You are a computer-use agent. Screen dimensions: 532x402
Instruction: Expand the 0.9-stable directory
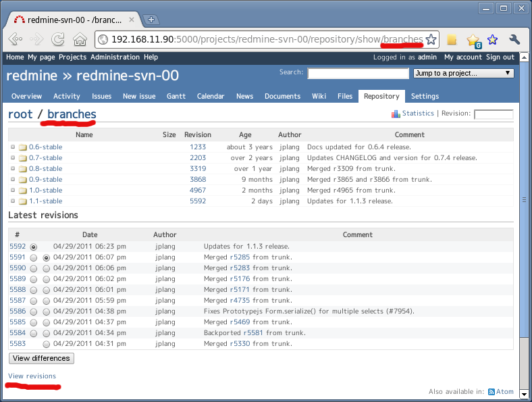pyautogui.click(x=13, y=180)
